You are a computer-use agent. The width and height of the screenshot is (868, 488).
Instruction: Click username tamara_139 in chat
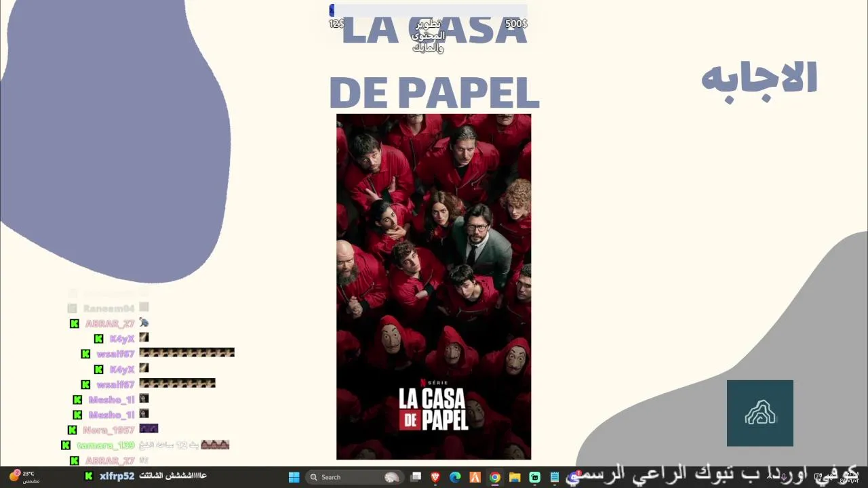tap(105, 445)
